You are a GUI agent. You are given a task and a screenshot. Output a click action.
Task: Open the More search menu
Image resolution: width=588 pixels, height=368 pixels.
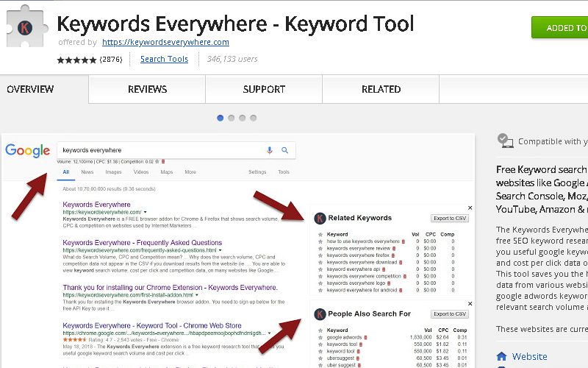click(x=190, y=172)
